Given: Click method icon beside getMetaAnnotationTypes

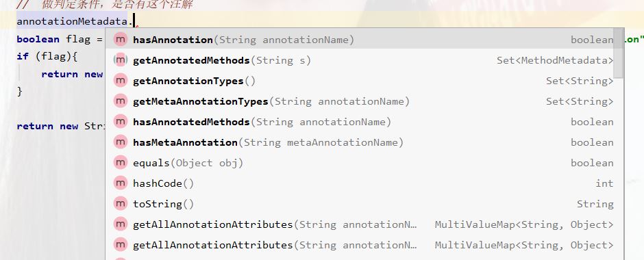Looking at the screenshot, I should pyautogui.click(x=121, y=101).
